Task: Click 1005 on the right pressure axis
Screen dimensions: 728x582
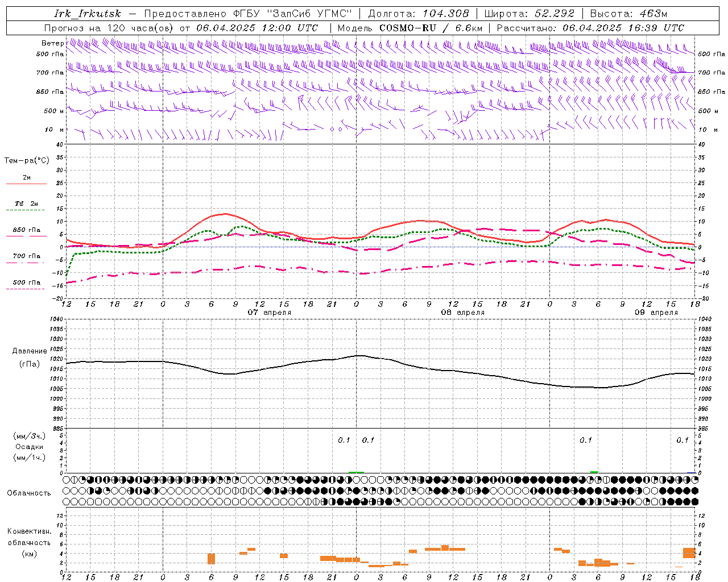Action: coord(705,389)
